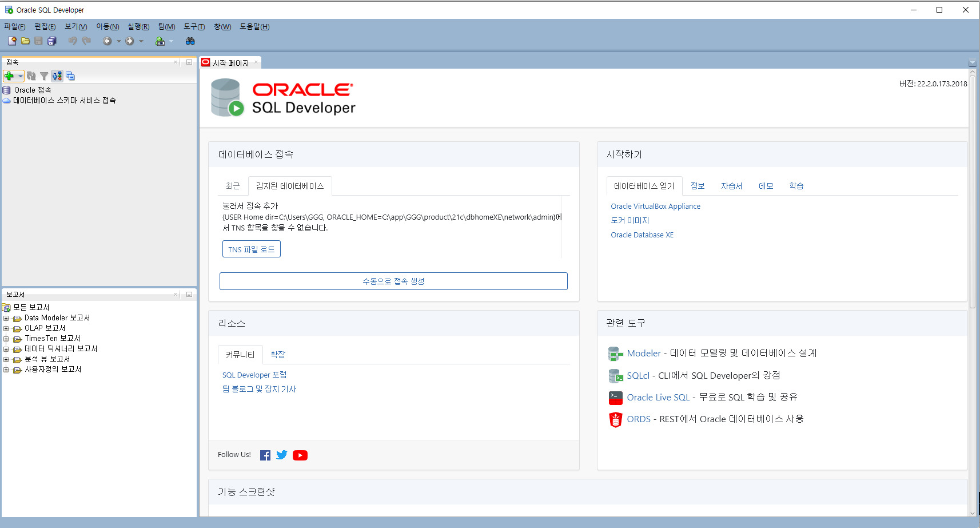Switch to the 최근 tab
The height and width of the screenshot is (528, 980).
(x=233, y=186)
